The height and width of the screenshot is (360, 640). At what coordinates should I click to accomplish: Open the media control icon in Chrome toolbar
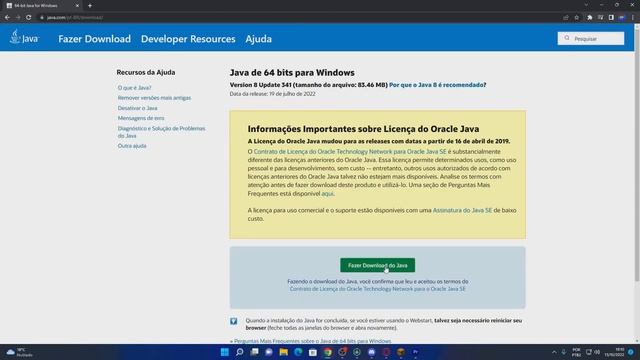point(600,18)
